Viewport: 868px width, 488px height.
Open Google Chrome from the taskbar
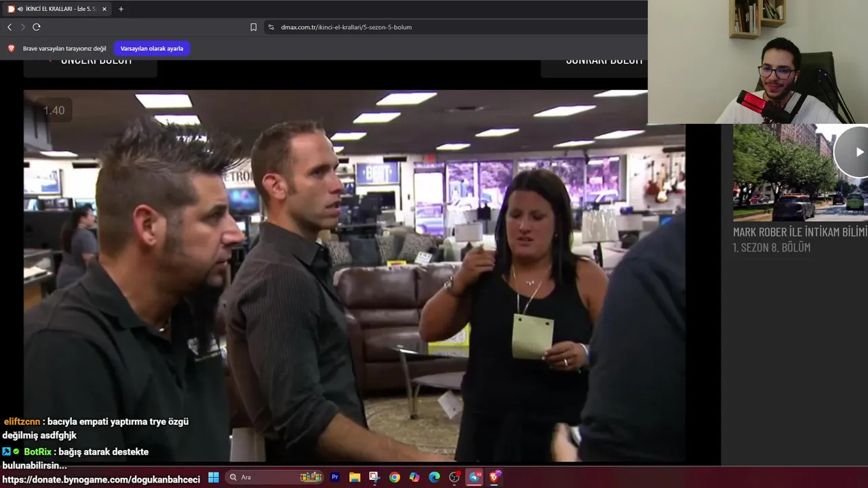pos(395,477)
